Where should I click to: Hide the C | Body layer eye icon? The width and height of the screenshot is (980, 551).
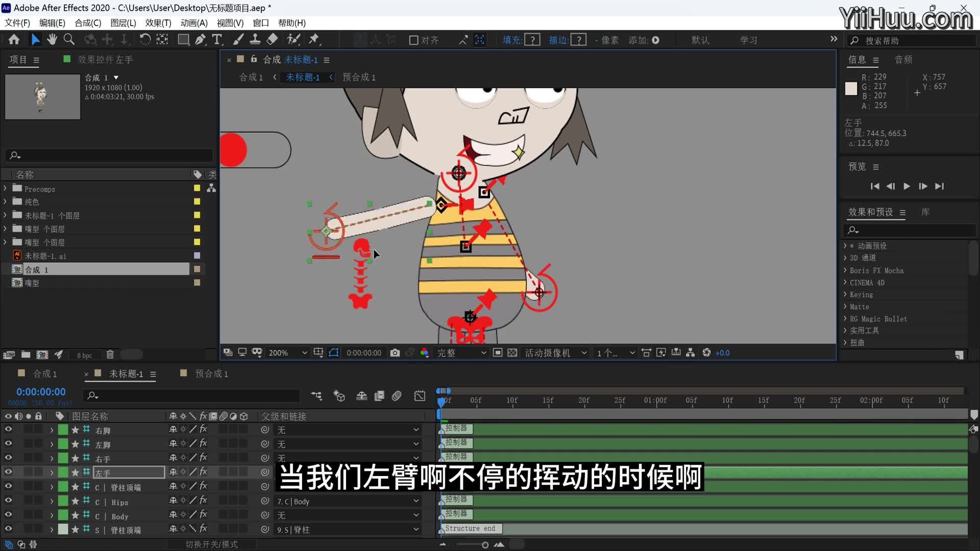point(8,515)
